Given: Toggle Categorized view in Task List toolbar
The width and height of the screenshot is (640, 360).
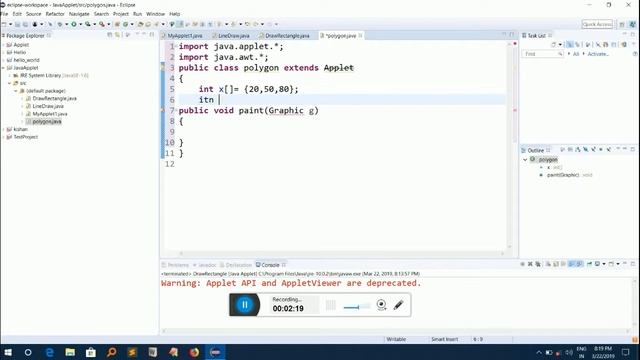Looking at the screenshot, I should tap(569, 44).
